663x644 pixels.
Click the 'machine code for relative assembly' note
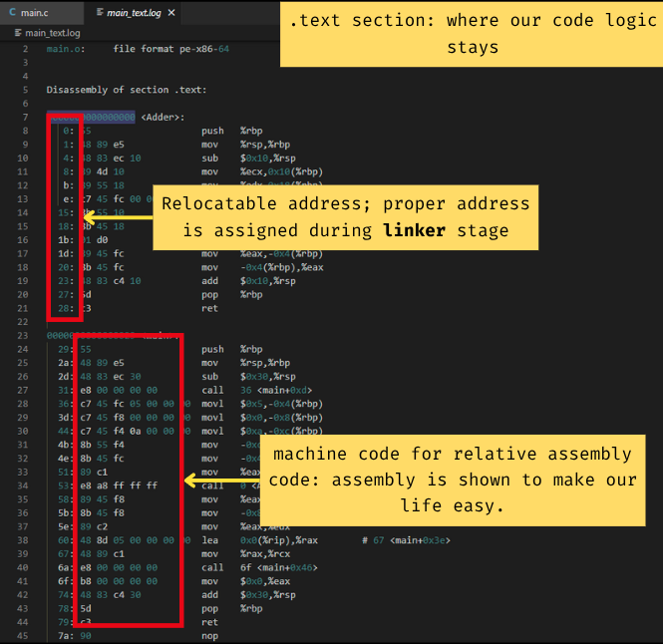453,480
